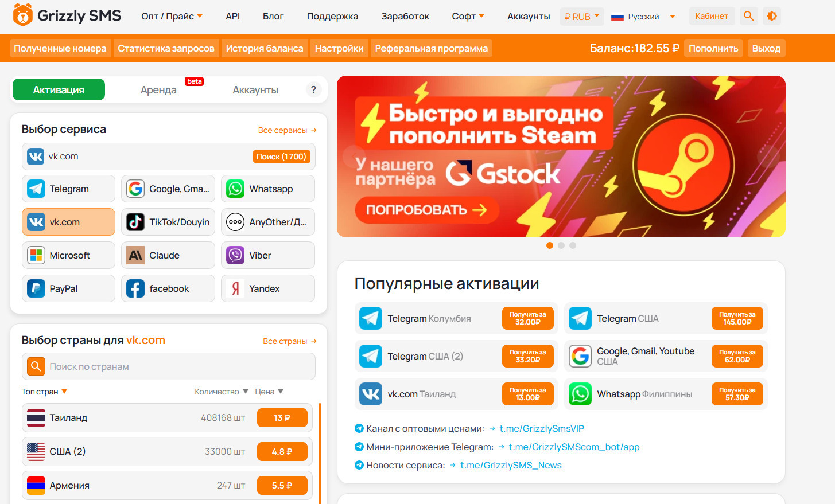Click the Google service icon
Viewport: 835px width, 504px height.
135,189
